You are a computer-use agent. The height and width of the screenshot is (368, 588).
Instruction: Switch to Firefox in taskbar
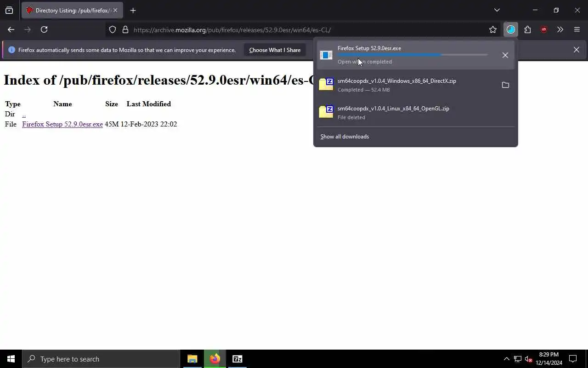click(x=215, y=359)
